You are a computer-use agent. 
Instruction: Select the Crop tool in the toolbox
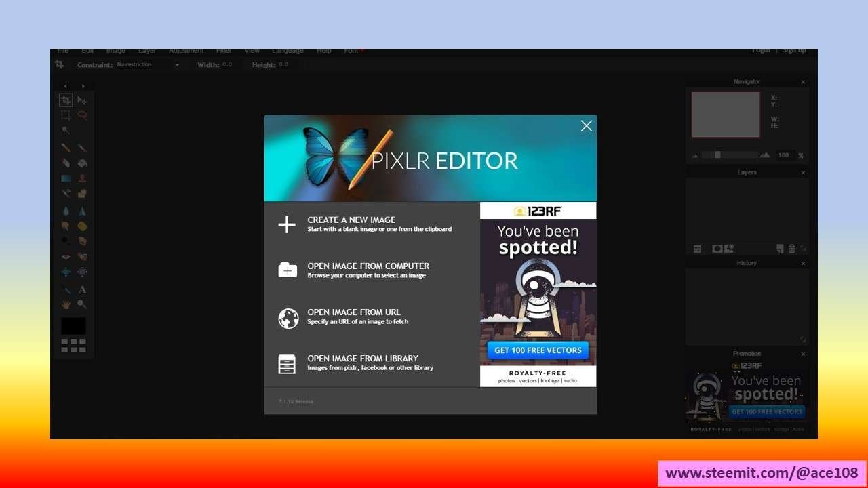(66, 100)
